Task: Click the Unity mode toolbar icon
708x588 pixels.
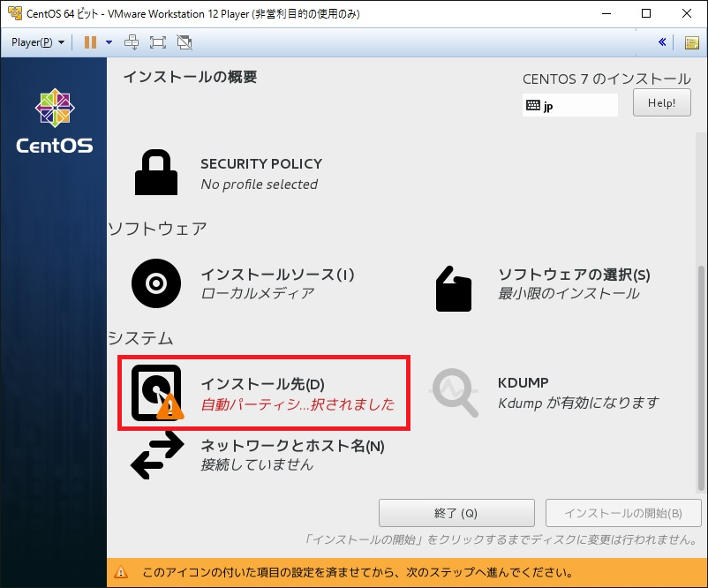Action: tap(182, 41)
